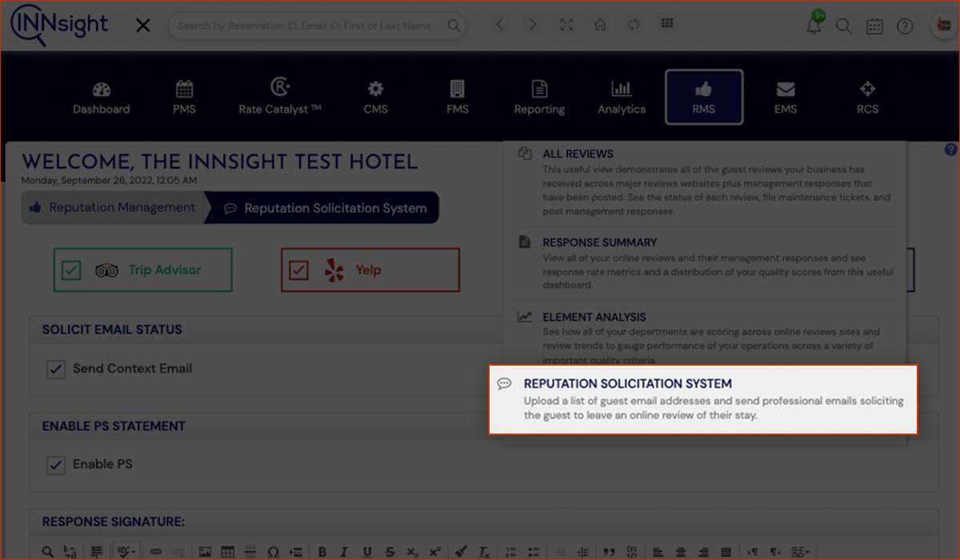Toggle strikethrough formatting
The width and height of the screenshot is (960, 560).
click(x=390, y=551)
